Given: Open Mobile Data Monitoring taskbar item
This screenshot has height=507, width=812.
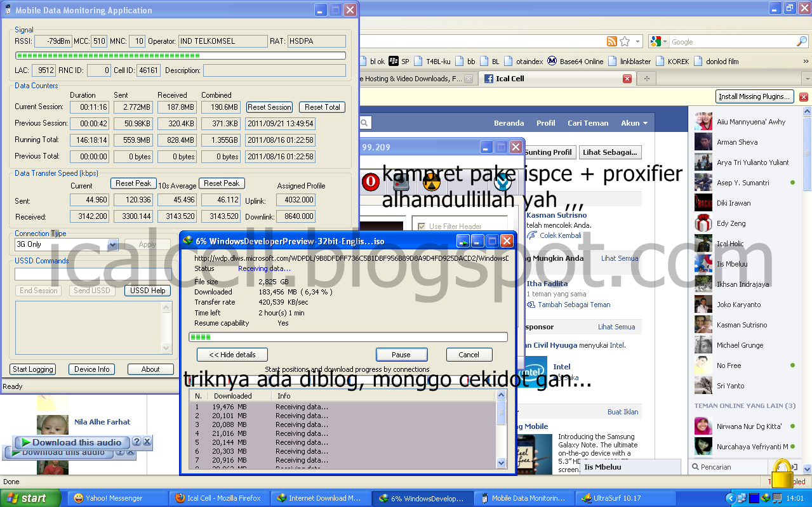Looking at the screenshot, I should [524, 498].
